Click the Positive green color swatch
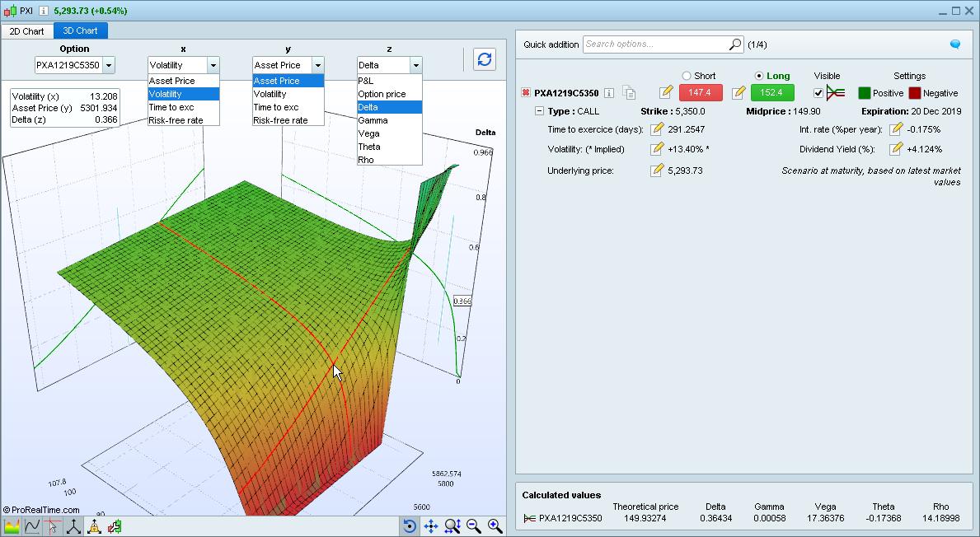The image size is (980, 537). click(865, 93)
